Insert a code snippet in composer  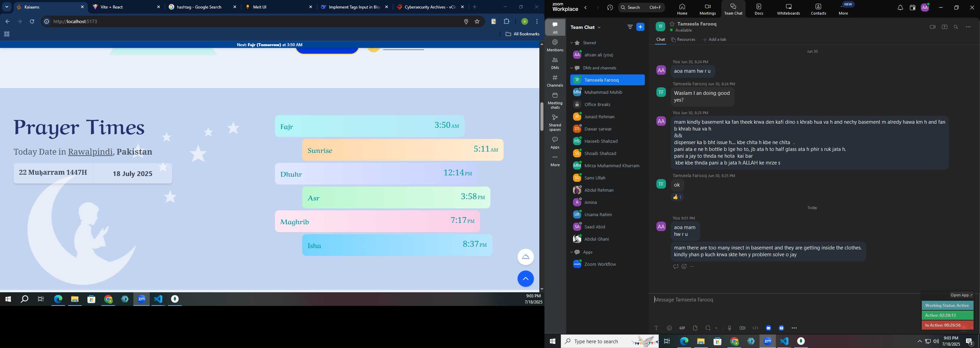[x=755, y=328]
